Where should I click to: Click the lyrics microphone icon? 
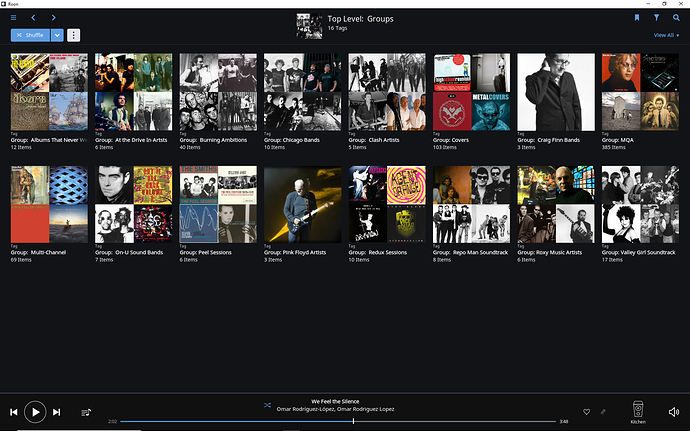[603, 412]
